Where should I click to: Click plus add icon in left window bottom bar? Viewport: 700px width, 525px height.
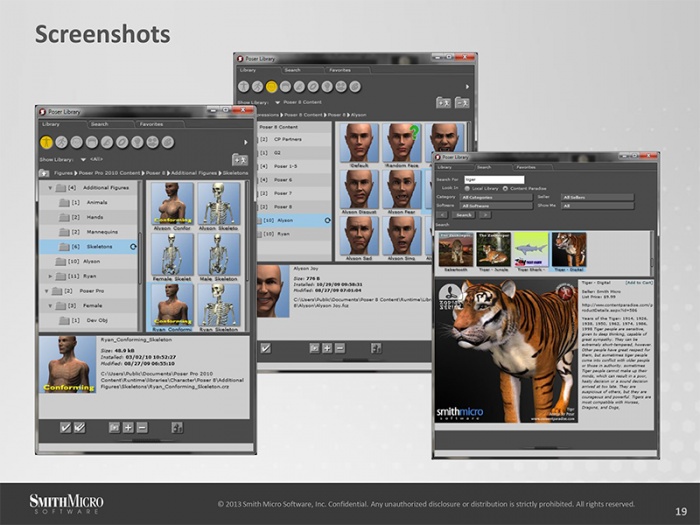(x=128, y=428)
